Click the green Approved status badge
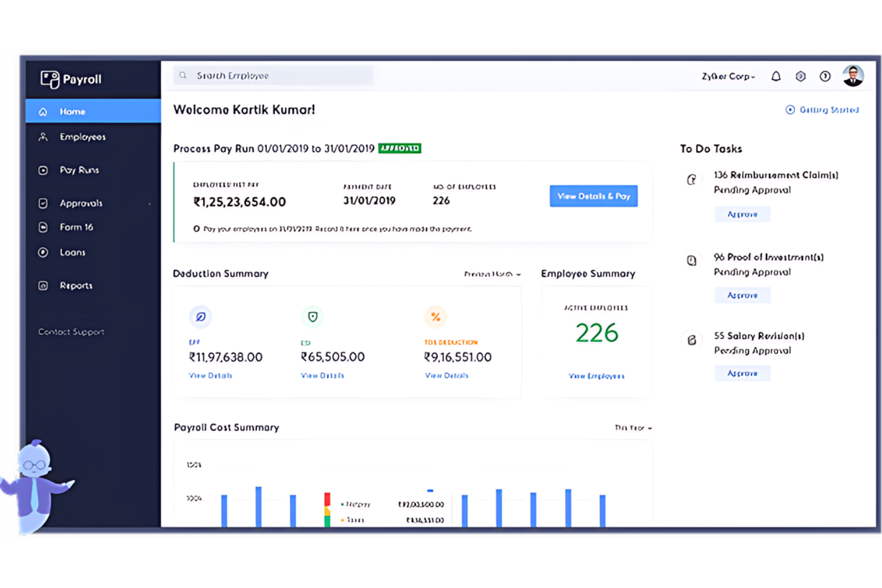The image size is (882, 588). tap(400, 148)
